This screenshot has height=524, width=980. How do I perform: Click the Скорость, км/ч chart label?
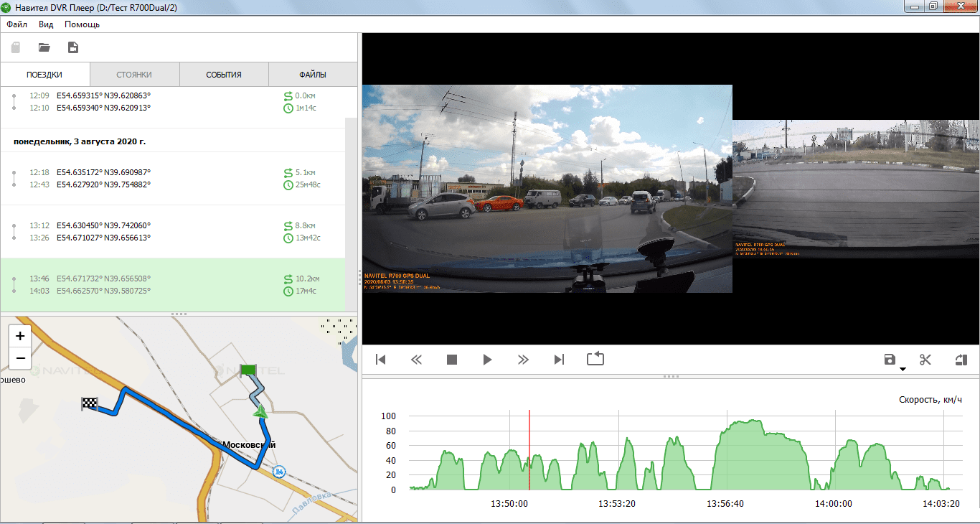point(930,400)
